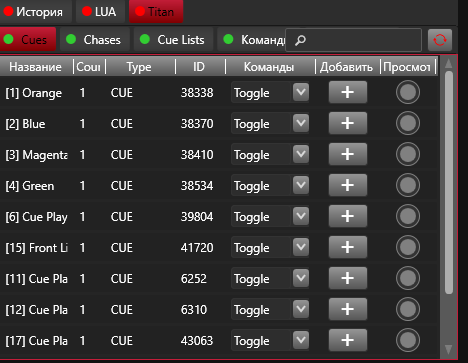Sort by the ID column header

(200, 67)
